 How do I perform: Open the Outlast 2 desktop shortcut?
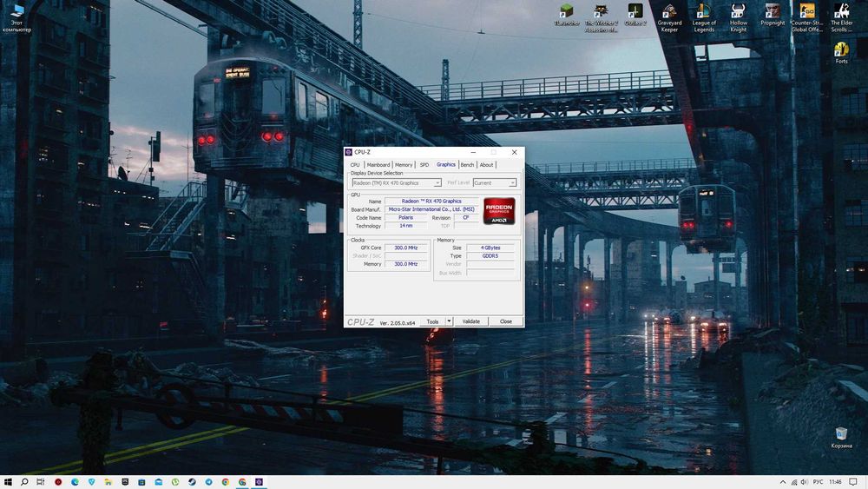click(x=635, y=15)
